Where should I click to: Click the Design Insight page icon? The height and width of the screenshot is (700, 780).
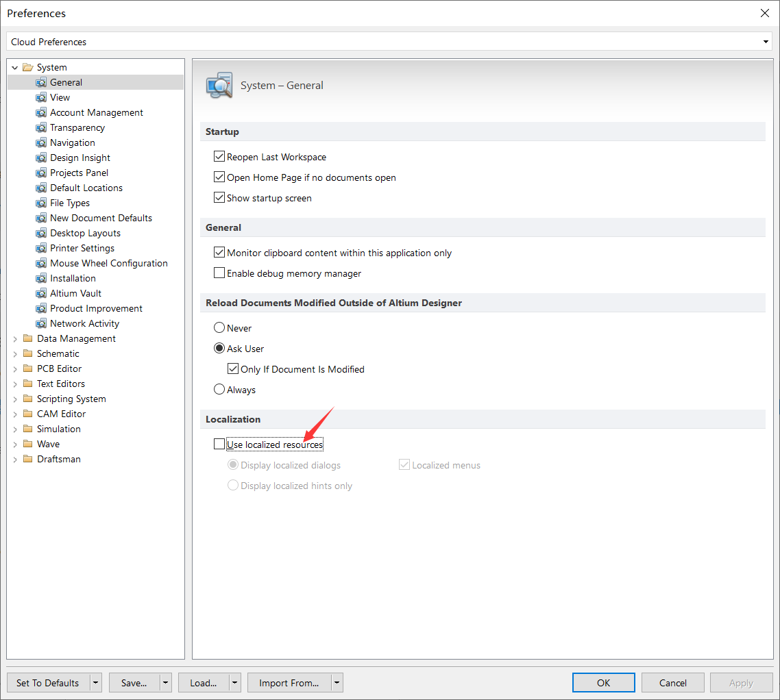tap(41, 158)
